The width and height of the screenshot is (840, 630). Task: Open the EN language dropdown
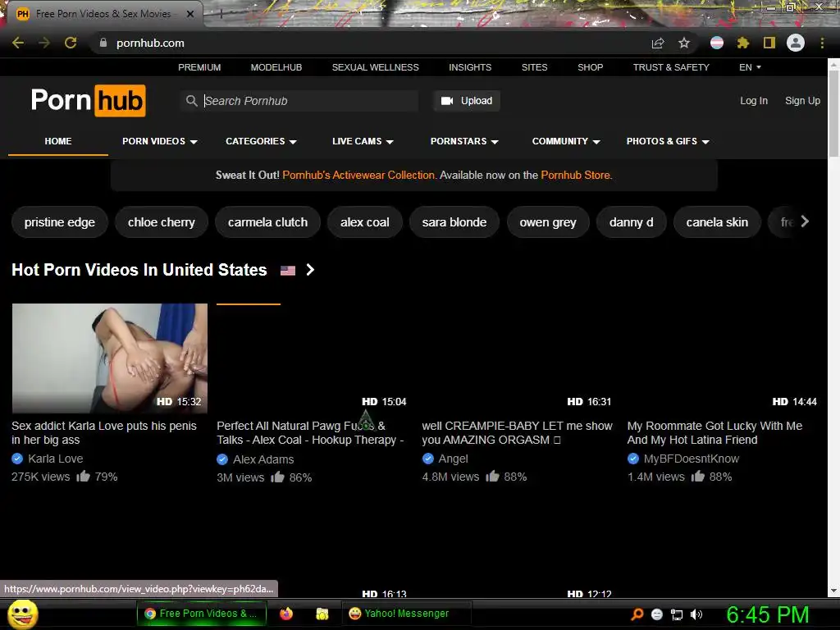point(750,67)
